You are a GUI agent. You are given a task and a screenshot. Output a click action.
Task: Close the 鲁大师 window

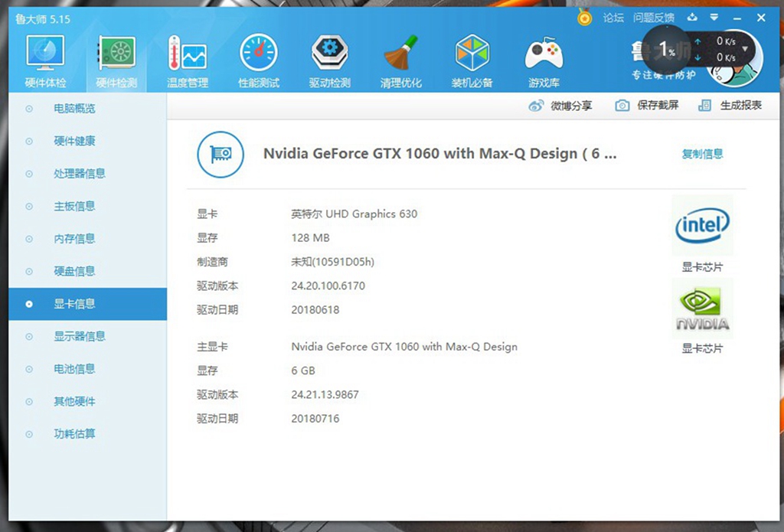(761, 18)
